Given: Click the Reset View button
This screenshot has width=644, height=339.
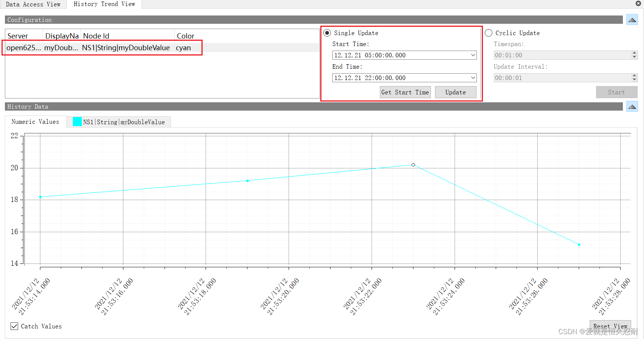Looking at the screenshot, I should (610, 326).
